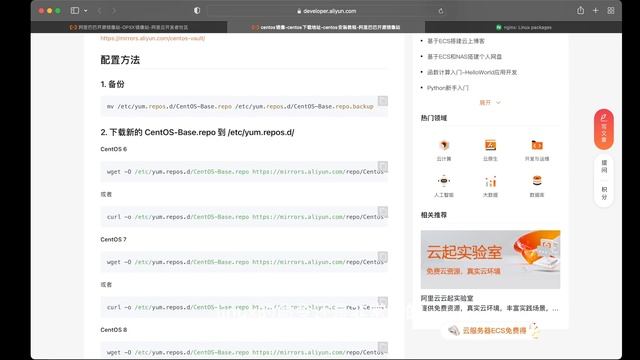Open the 云起实验室 banner image
Viewport: 640px width, 360px height.
tap(490, 259)
